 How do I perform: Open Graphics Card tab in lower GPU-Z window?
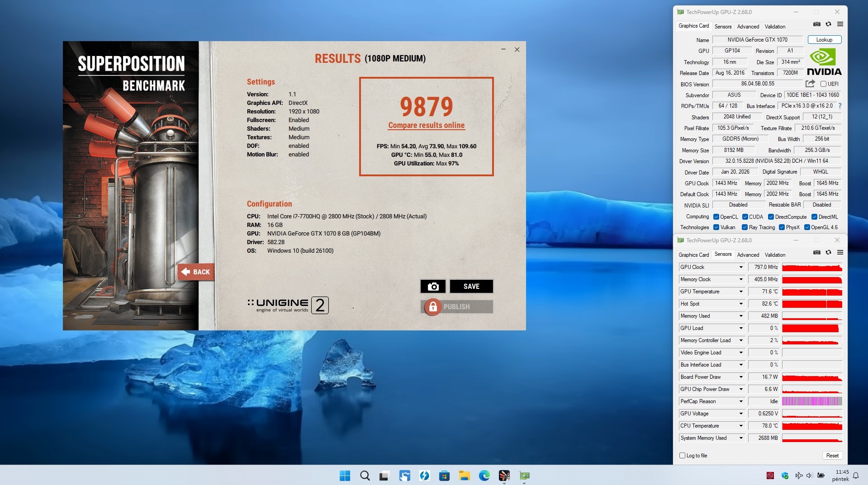[x=693, y=255]
